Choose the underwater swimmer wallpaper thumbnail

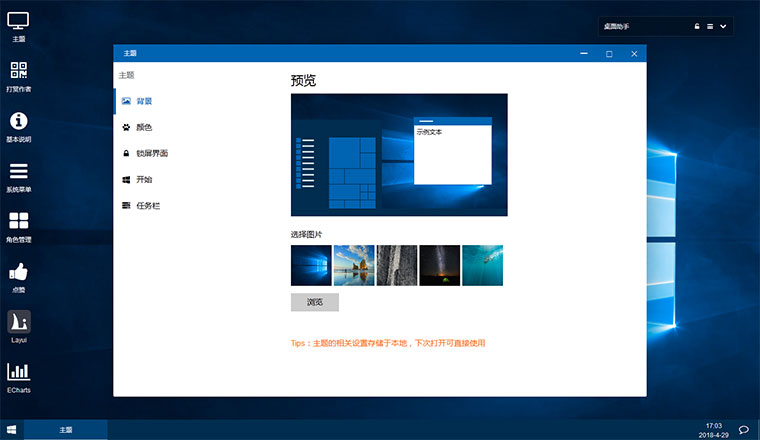pos(482,266)
